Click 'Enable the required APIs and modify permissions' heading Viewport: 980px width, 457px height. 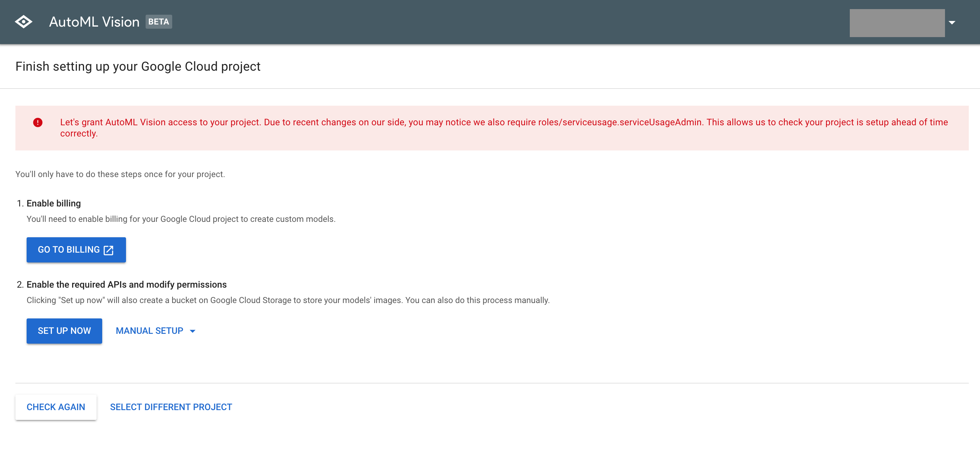pyautogui.click(x=126, y=285)
